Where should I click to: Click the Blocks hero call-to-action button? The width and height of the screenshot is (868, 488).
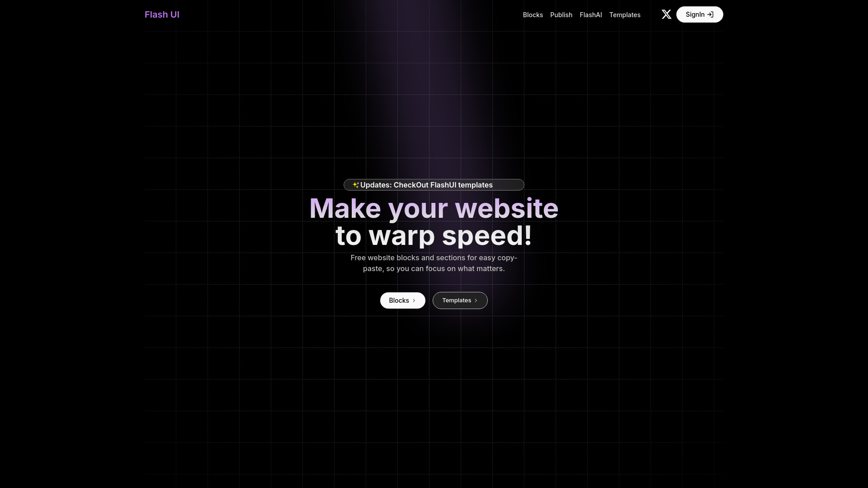tap(402, 300)
